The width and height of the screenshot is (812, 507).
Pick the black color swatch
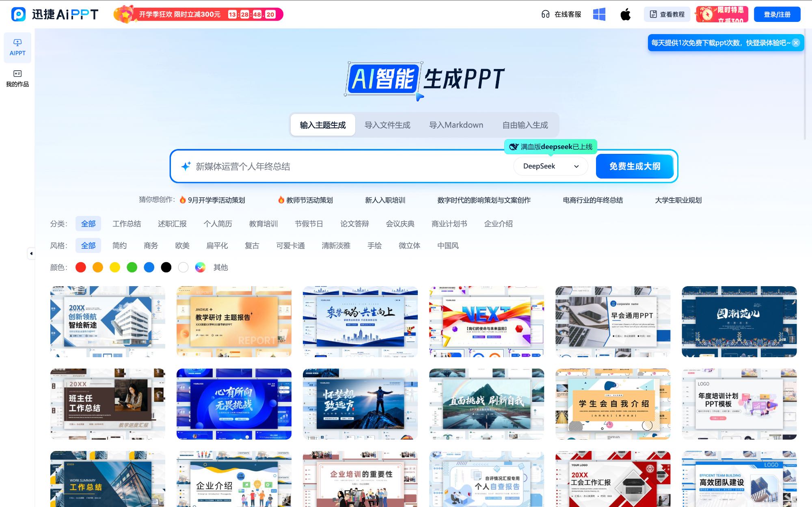coord(166,267)
